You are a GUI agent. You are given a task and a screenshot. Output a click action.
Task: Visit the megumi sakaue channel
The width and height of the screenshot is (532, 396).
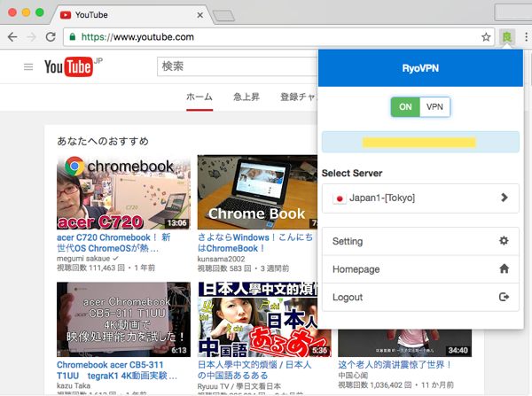coord(83,259)
